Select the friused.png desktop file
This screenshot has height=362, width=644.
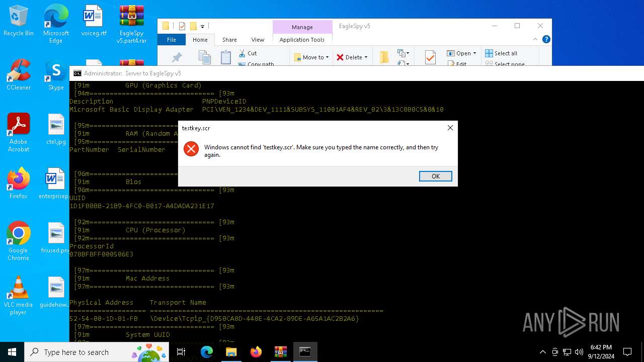[x=55, y=238]
